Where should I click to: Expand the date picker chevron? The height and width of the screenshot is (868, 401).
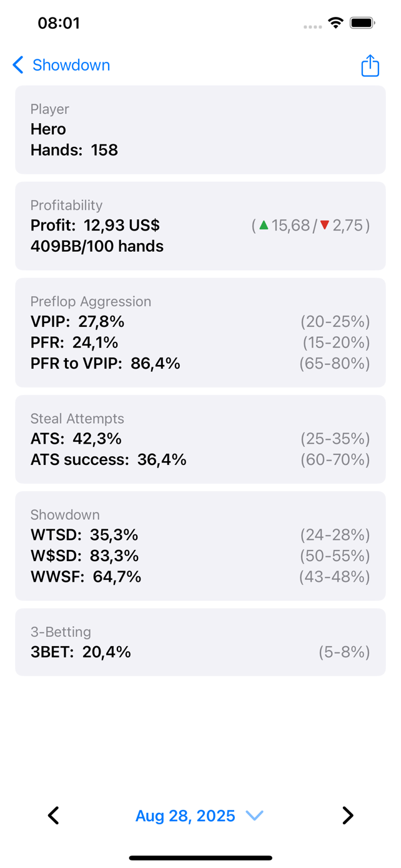[x=254, y=816]
